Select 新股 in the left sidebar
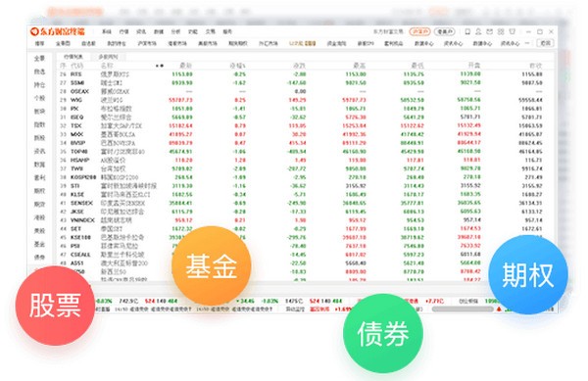The image size is (588, 381). click(39, 138)
